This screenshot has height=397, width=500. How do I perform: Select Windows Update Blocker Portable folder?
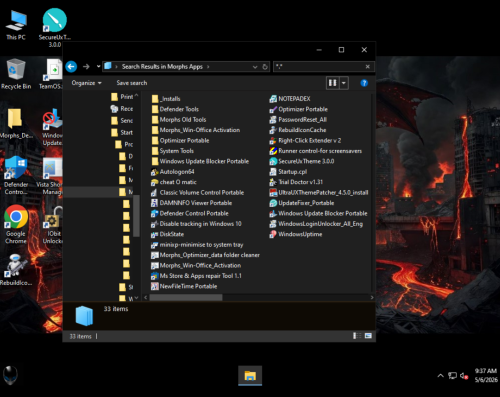[x=200, y=161]
